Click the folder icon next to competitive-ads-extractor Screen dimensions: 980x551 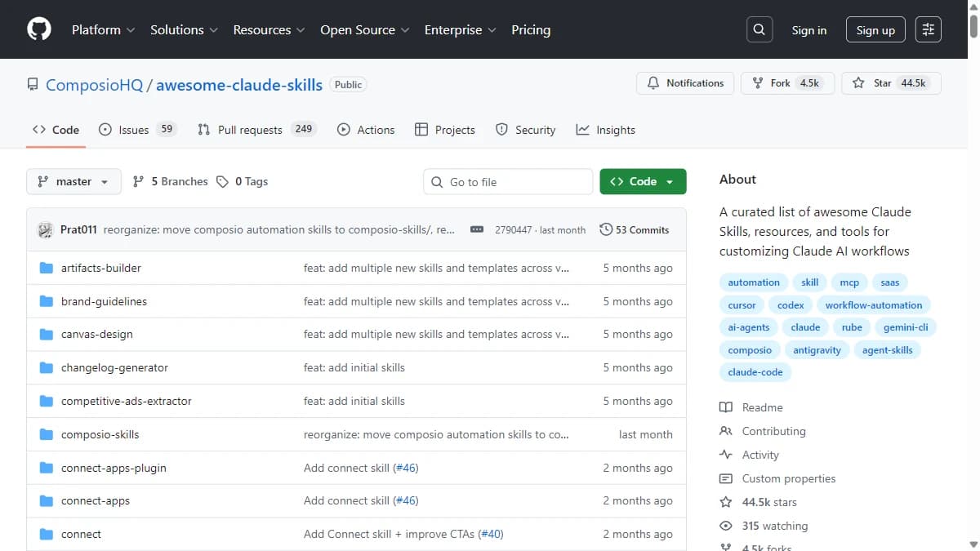pos(47,401)
